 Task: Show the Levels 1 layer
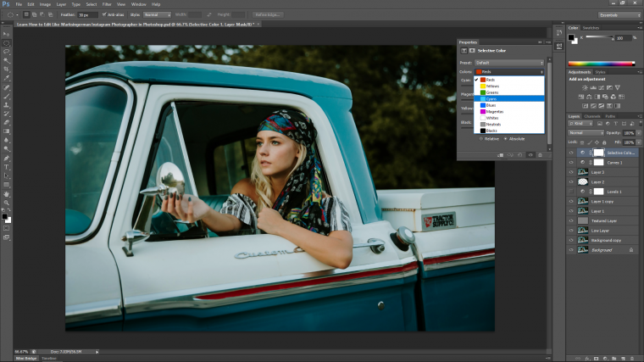pyautogui.click(x=571, y=192)
